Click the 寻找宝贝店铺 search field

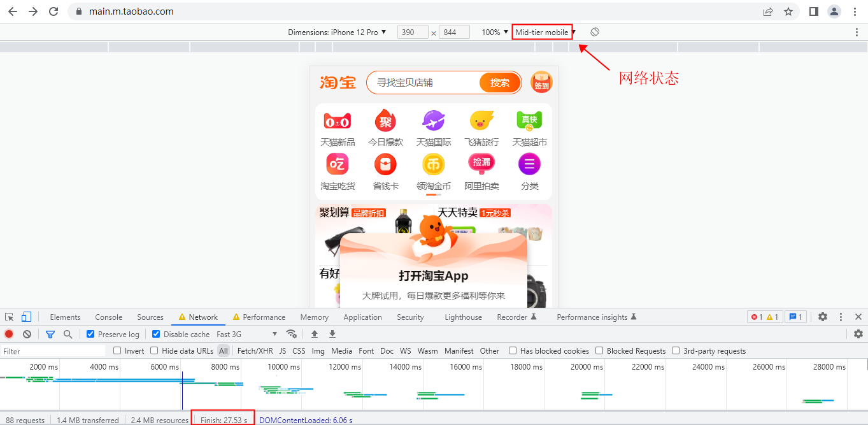[423, 82]
